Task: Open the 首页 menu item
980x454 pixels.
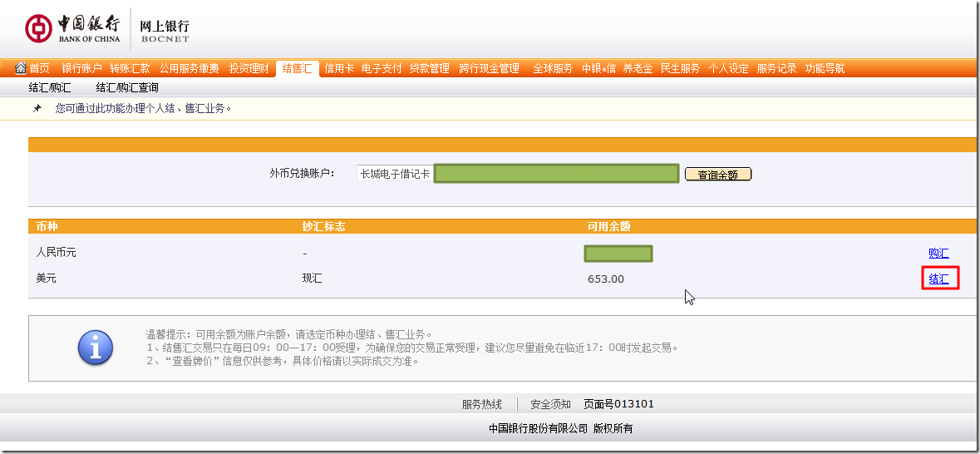Action: [39, 69]
